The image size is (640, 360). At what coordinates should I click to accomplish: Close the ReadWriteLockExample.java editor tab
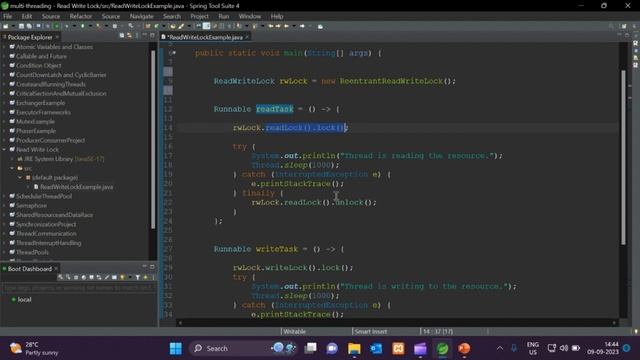click(x=247, y=37)
